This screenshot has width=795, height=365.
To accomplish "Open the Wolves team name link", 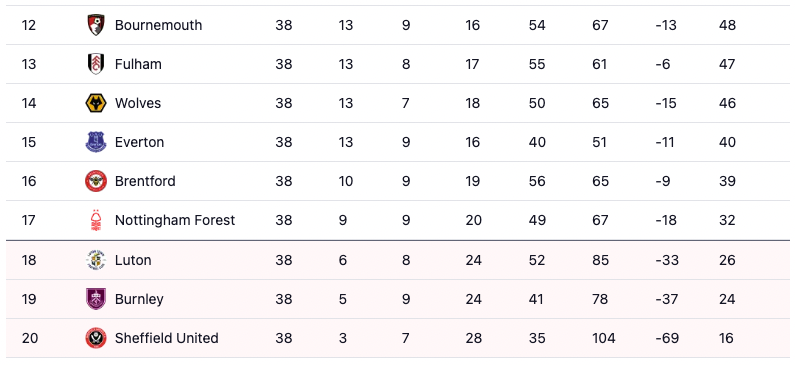I will point(138,103).
